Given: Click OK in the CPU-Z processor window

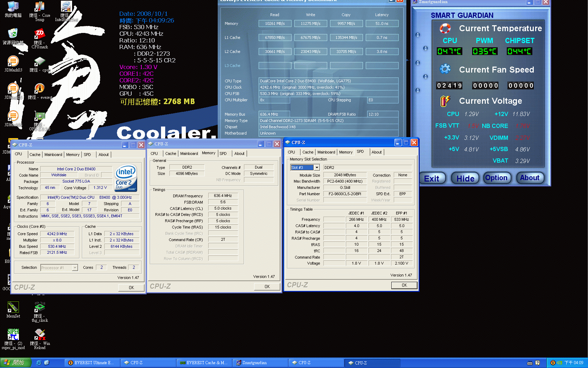Looking at the screenshot, I should coord(131,287).
